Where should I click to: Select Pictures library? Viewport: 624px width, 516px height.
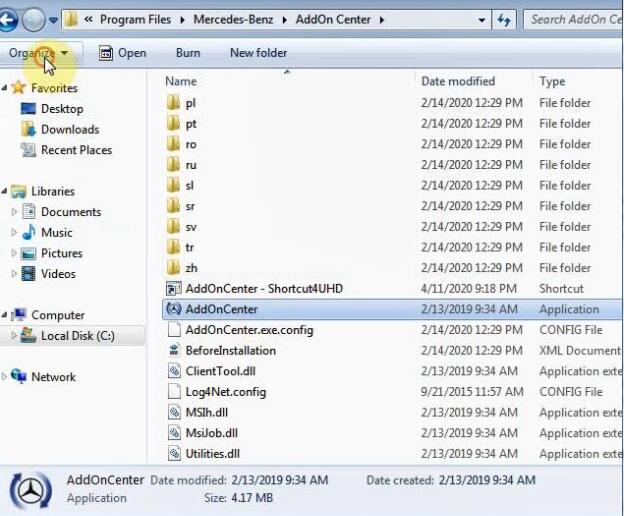pos(62,253)
